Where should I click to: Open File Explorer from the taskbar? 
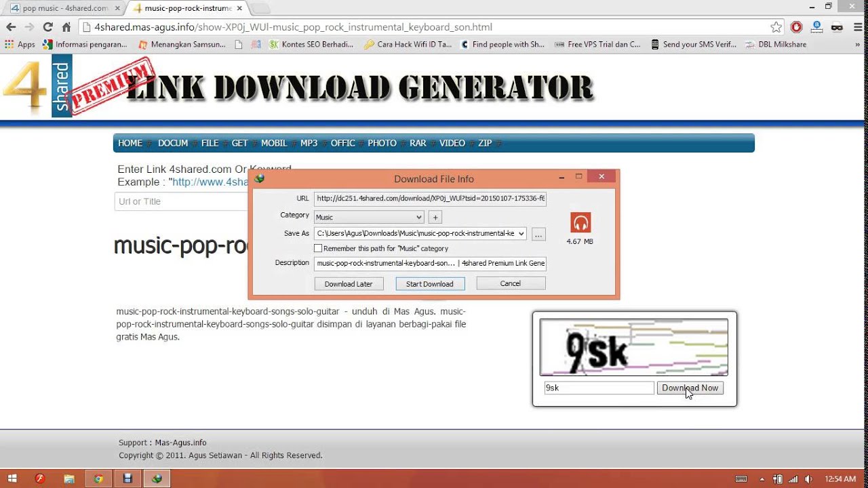(69, 479)
